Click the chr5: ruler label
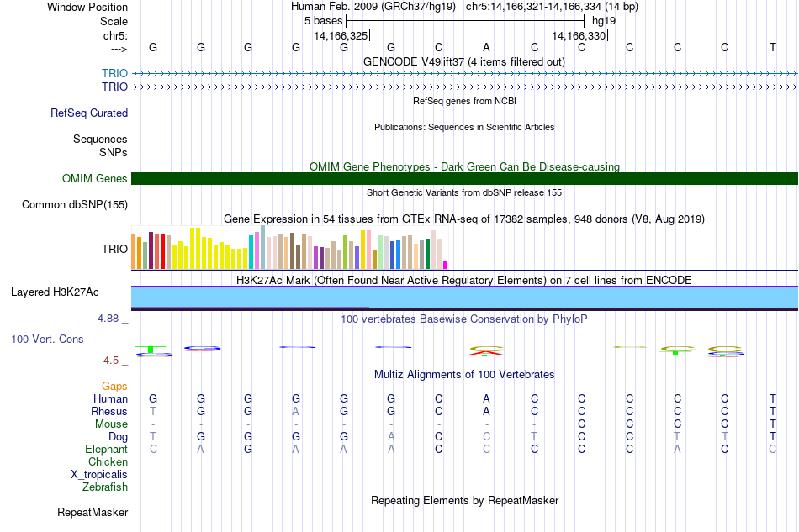Screen dimensions: 799x532 click(116, 35)
